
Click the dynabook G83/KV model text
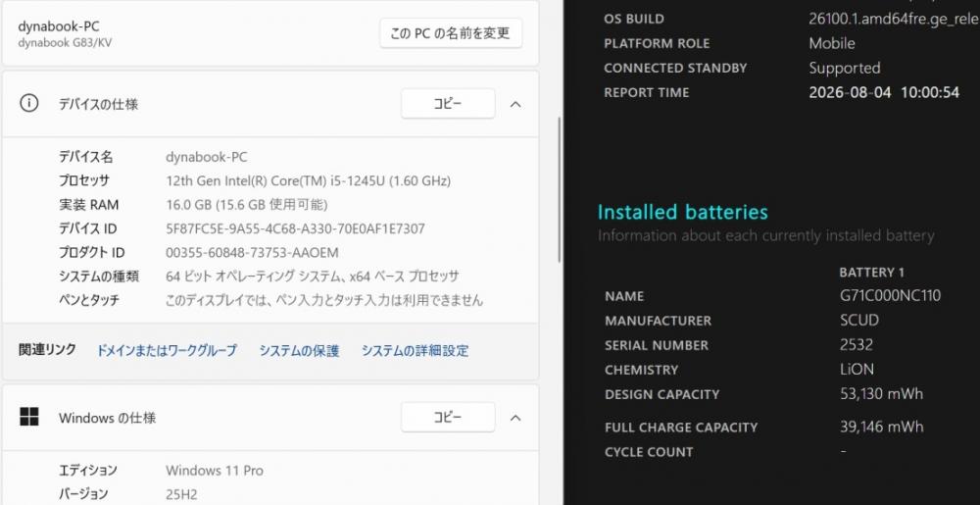pyautogui.click(x=65, y=43)
